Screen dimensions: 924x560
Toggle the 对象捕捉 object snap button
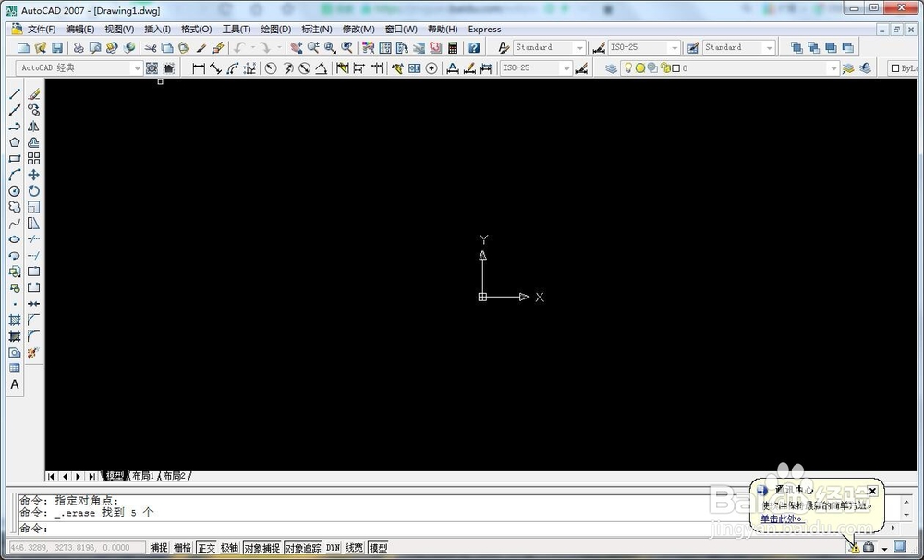pos(262,548)
